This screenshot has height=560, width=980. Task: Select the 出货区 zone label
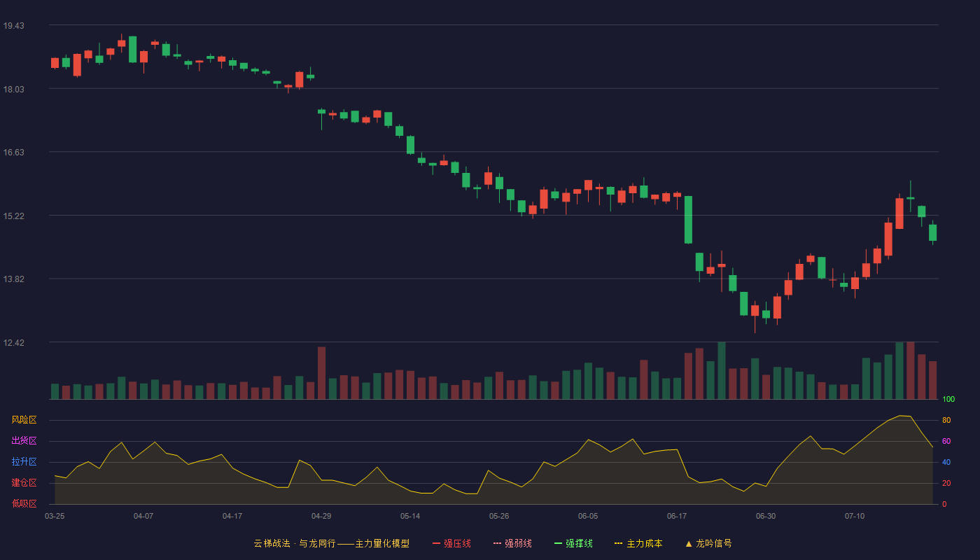tap(24, 441)
